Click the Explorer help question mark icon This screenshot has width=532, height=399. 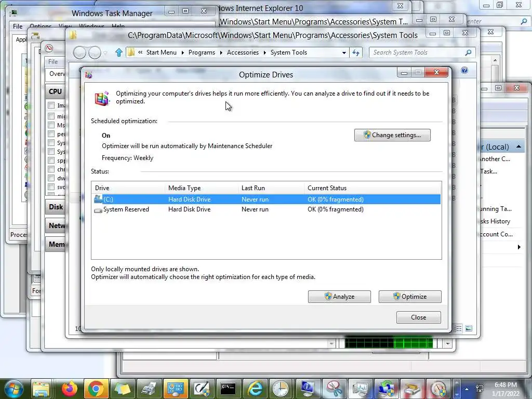tap(464, 70)
